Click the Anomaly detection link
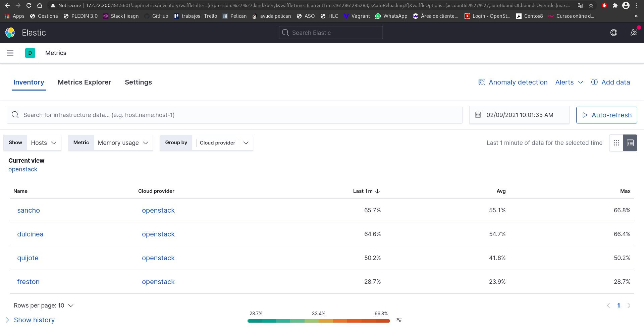 click(518, 82)
